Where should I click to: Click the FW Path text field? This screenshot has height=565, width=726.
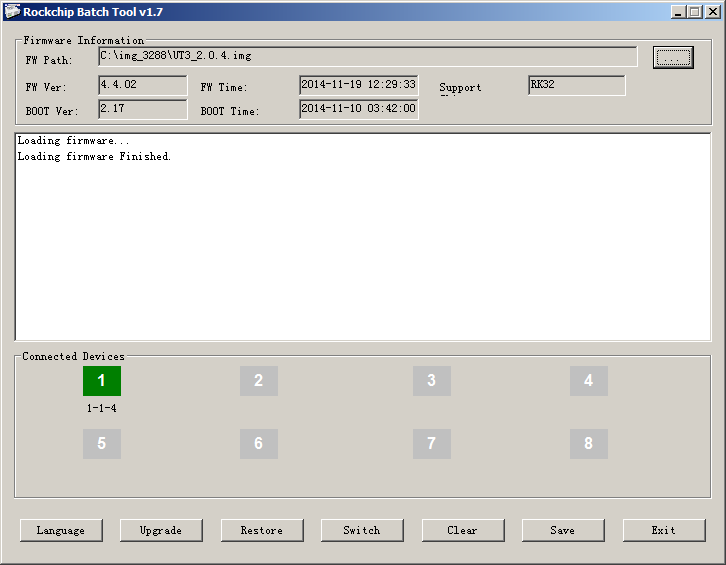367,57
